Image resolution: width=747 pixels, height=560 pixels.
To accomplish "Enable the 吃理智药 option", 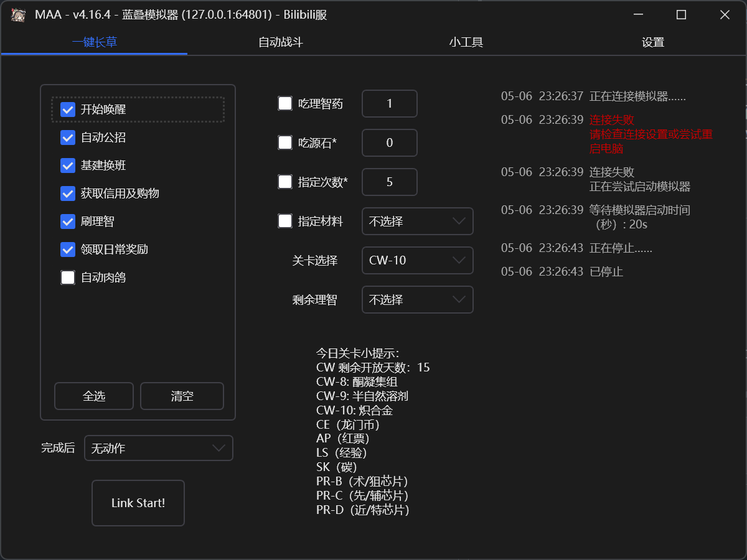I will tap(285, 103).
